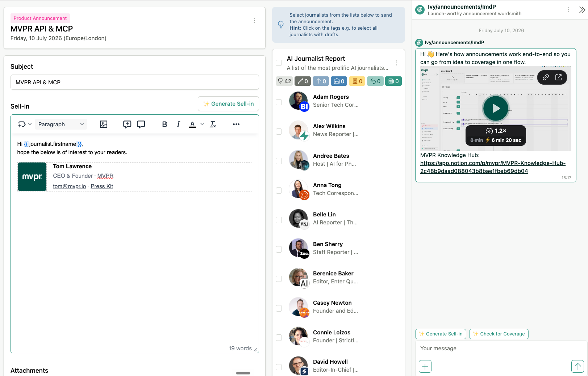
Task: Copy the video link icon
Action: (546, 77)
